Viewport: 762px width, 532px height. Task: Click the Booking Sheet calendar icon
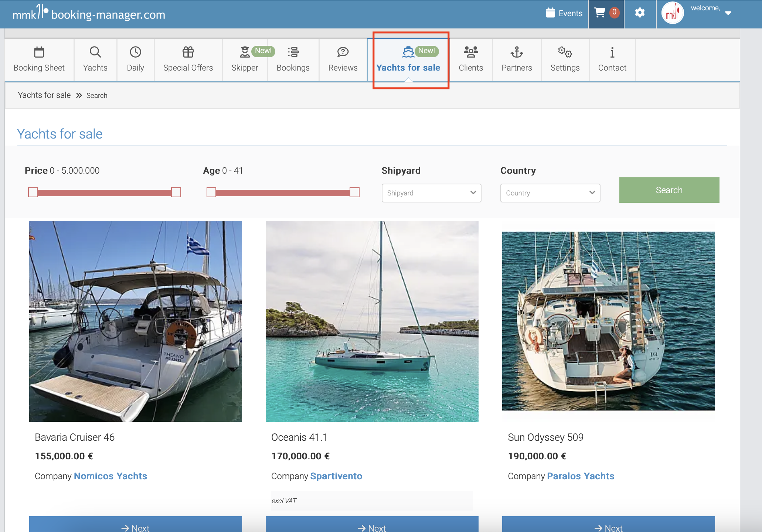click(39, 52)
